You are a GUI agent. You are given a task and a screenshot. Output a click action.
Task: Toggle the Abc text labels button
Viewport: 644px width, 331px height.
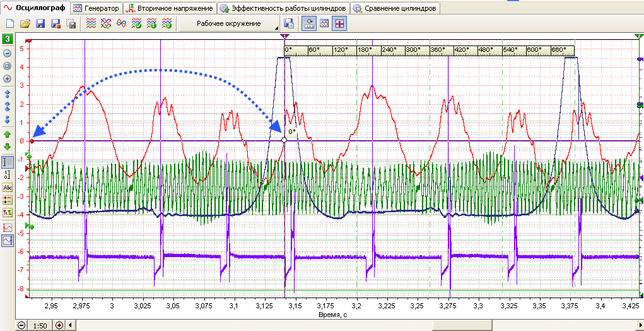(8, 188)
